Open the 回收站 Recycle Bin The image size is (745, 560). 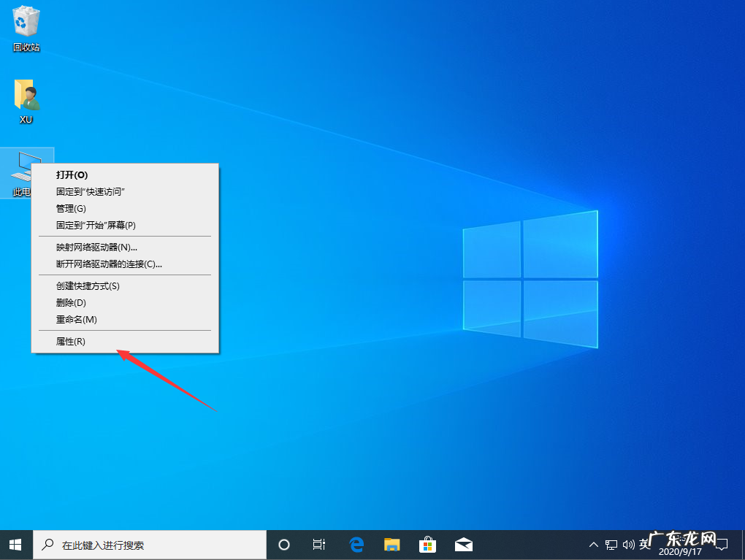tap(26, 22)
